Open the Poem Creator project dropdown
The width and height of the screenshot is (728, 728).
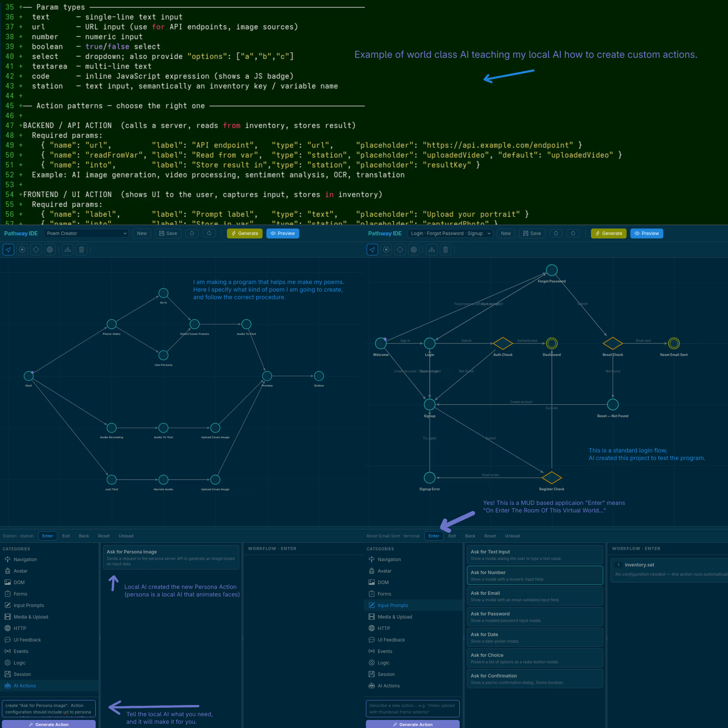[86, 233]
